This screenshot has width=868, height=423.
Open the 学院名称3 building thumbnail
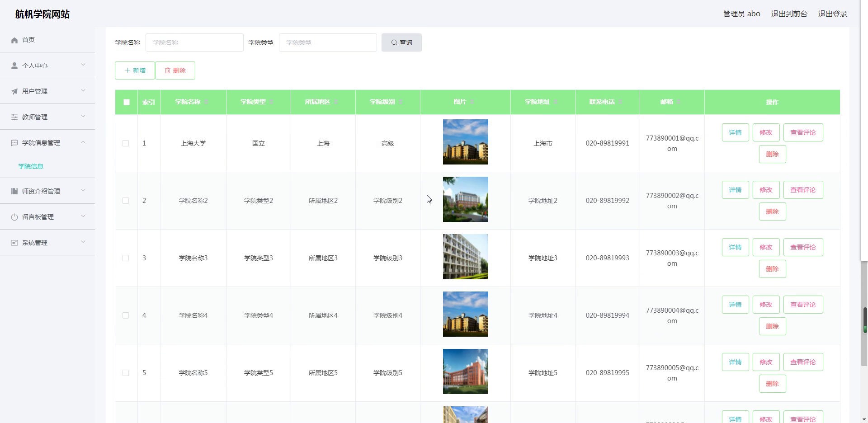(x=465, y=257)
